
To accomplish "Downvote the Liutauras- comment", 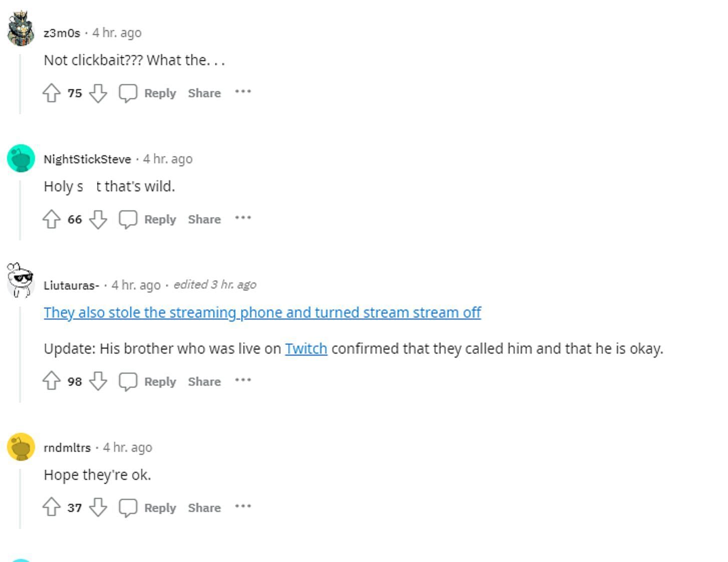I will (98, 382).
